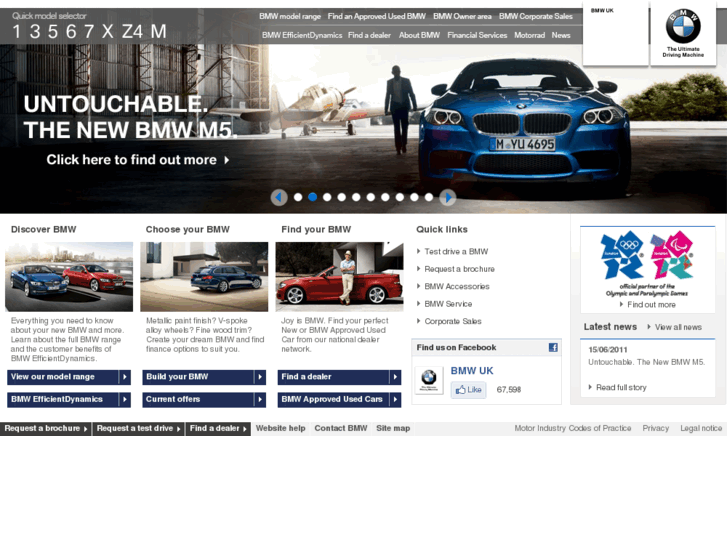Click London 2012 Paralympic pink logo

pos(672,255)
